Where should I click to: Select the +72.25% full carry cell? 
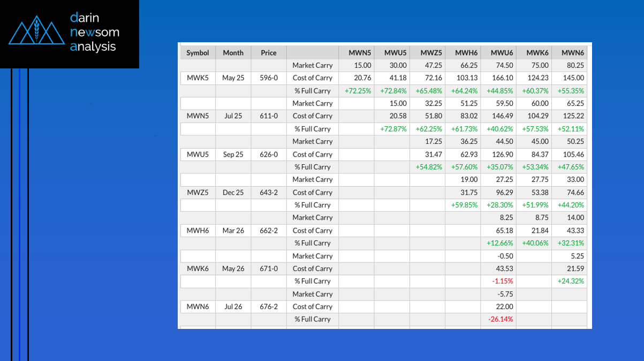[358, 90]
